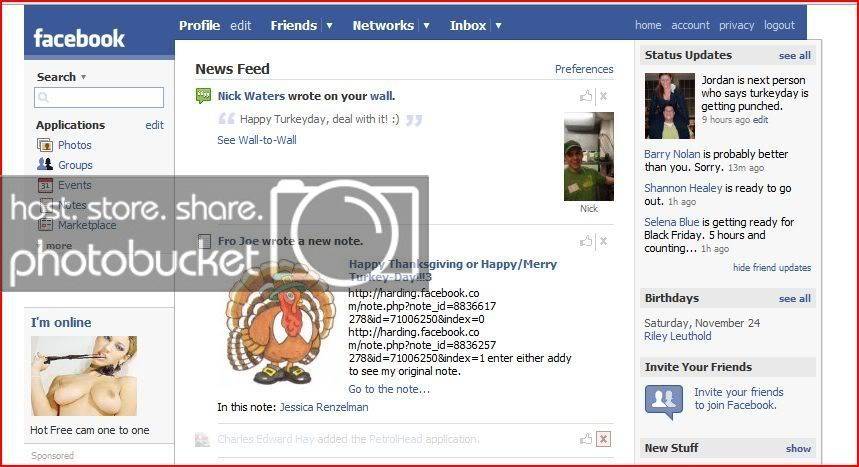Open the Marketplace application link
The image size is (859, 467).
click(x=87, y=225)
